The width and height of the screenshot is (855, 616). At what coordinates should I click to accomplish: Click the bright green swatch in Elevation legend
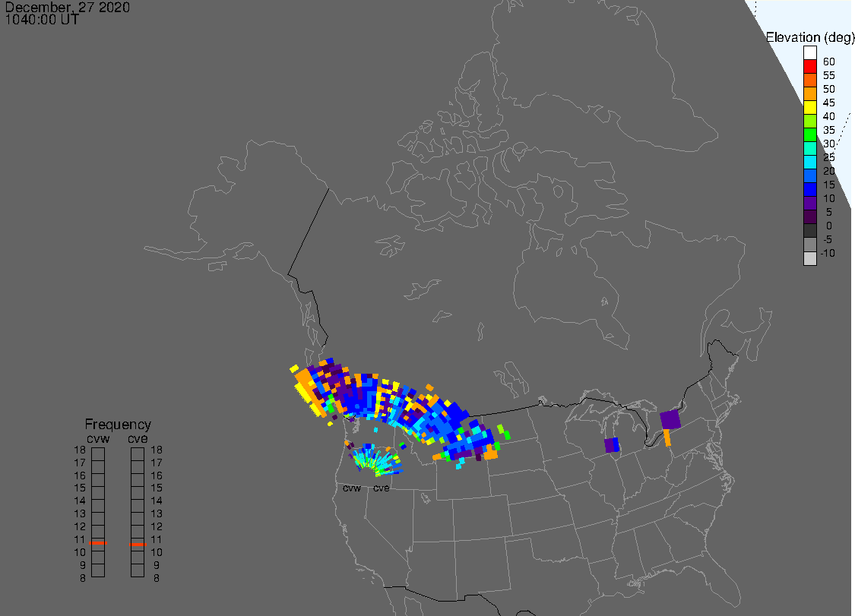click(x=809, y=135)
